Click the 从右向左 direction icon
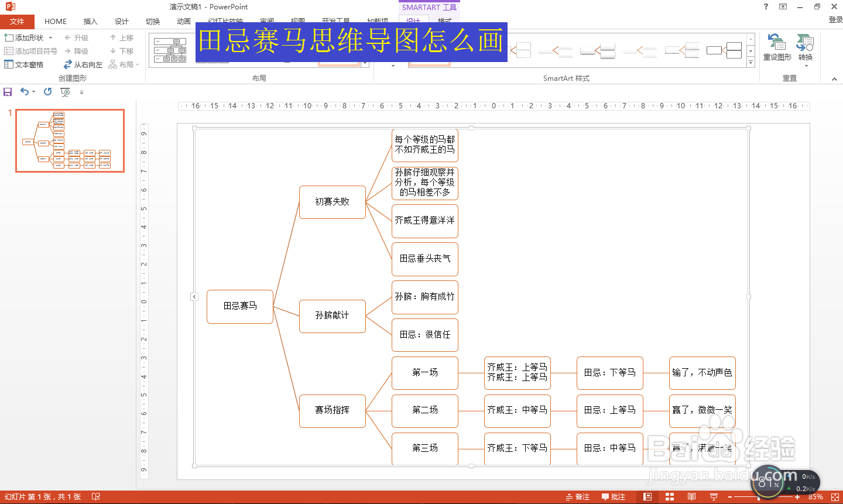Screen dimensions: 843x504 point(68,64)
